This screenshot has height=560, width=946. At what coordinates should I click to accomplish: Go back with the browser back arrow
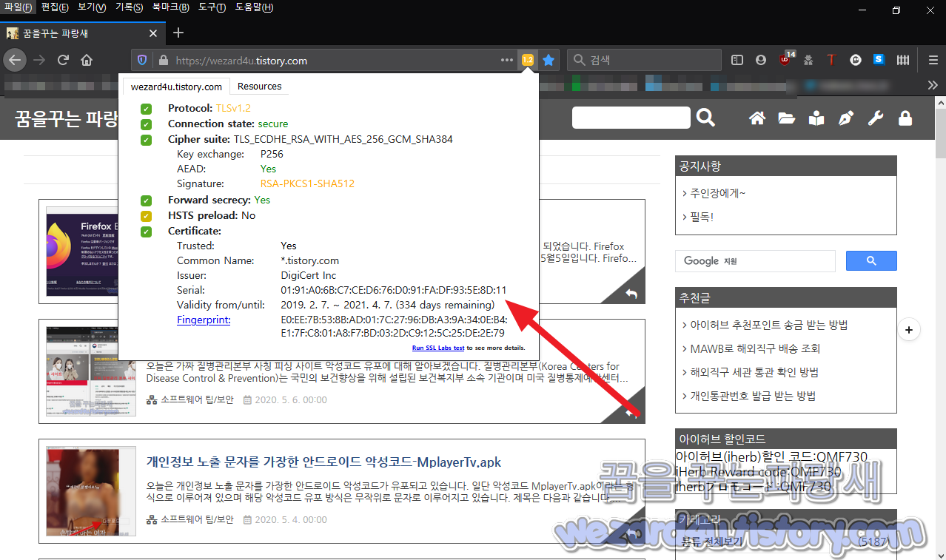click(x=15, y=60)
